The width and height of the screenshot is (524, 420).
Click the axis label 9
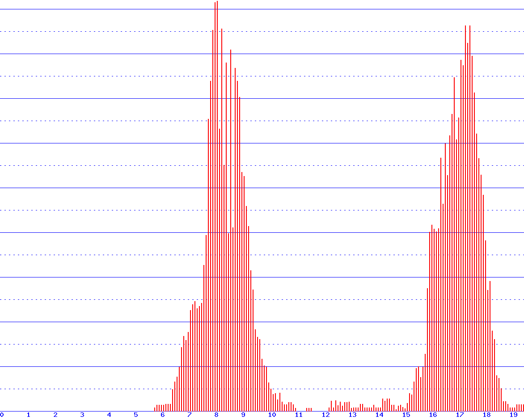(x=243, y=415)
